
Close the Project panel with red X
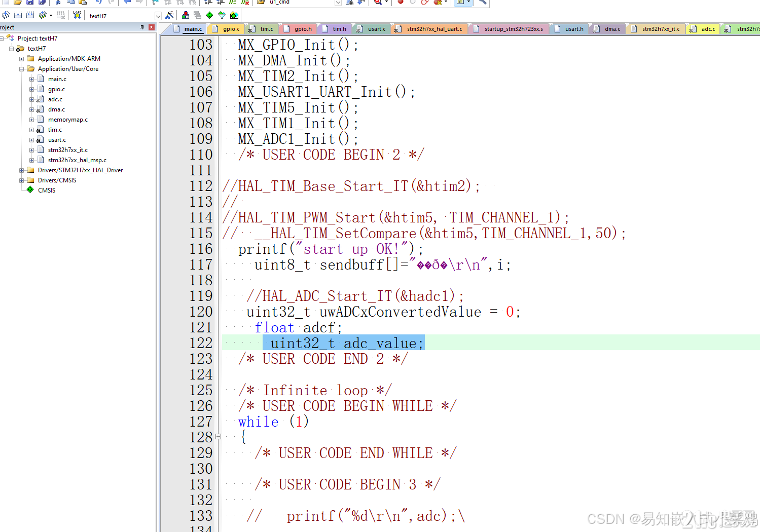click(x=151, y=27)
